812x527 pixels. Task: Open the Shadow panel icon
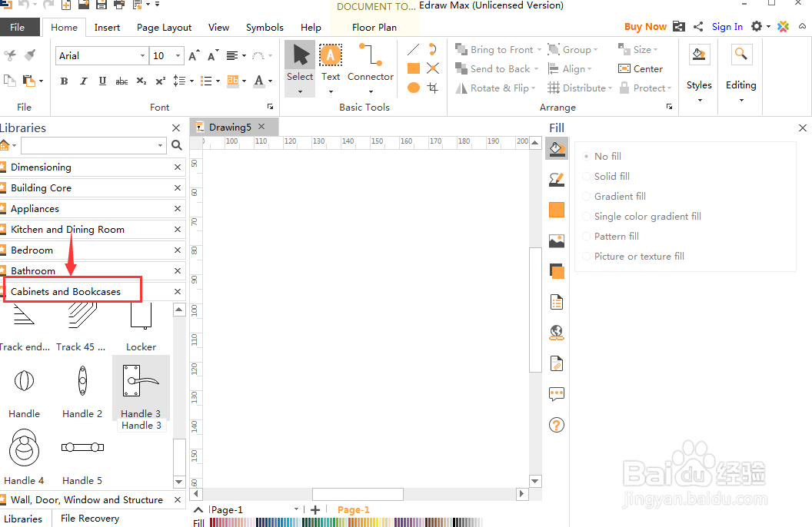557,271
